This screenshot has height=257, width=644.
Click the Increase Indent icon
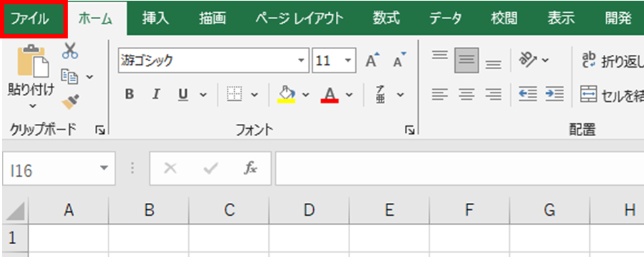554,95
